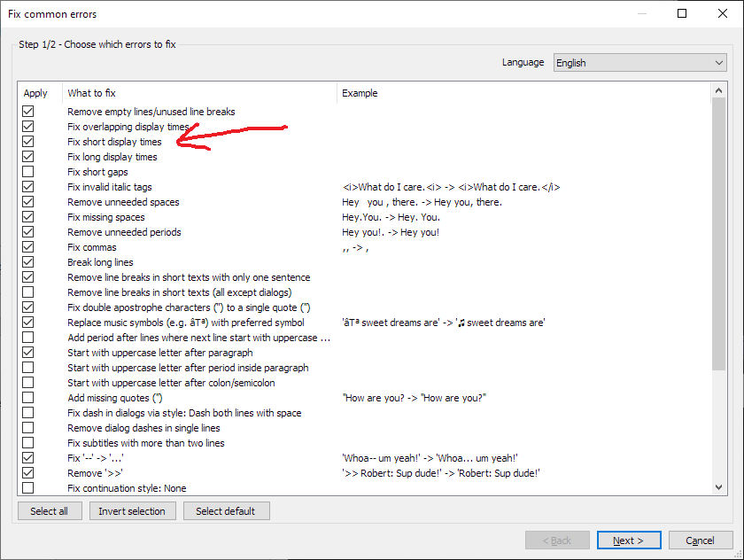This screenshot has height=560, width=744.
Task: Enable "Remove line breaks in short texts (all except dialogs)"
Action: click(x=27, y=292)
